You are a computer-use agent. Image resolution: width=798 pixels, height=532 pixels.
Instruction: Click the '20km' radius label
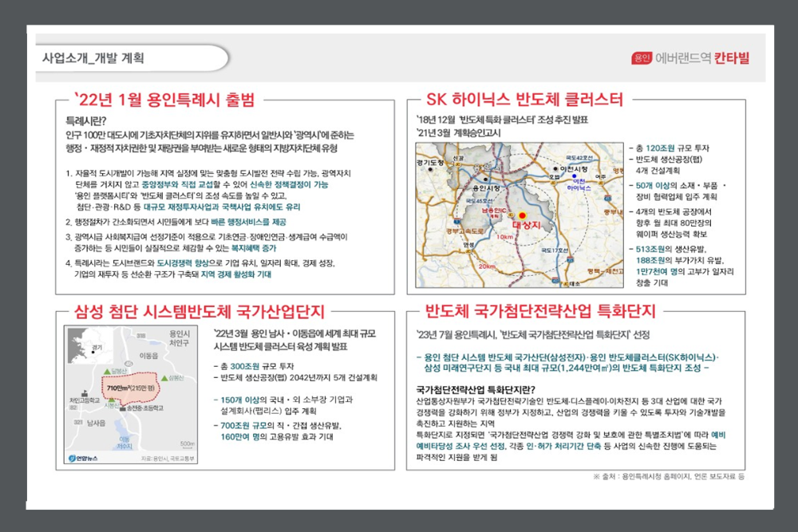(487, 266)
